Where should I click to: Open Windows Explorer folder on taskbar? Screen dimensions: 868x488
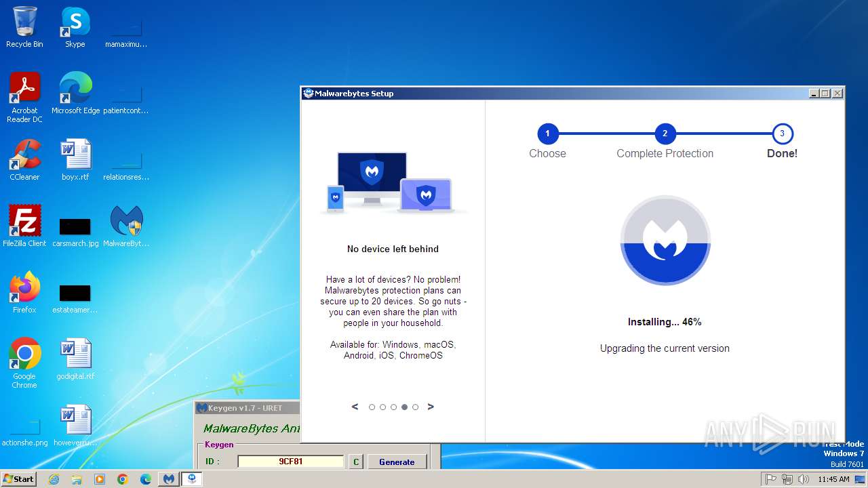[77, 479]
